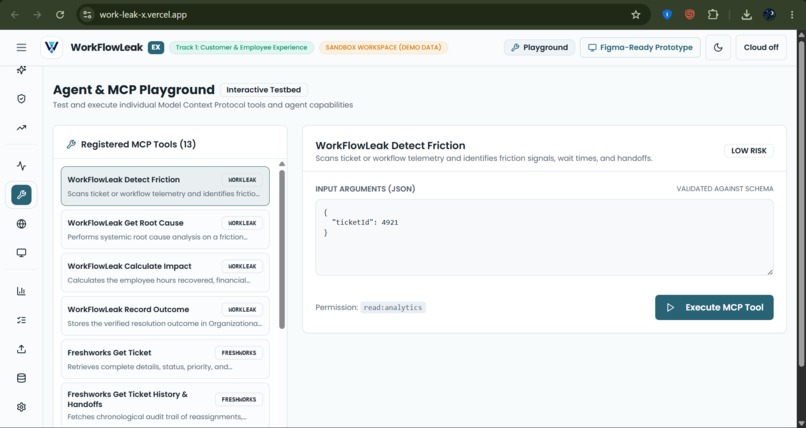Open the Extensions puzzle icon

pyautogui.click(x=712, y=14)
